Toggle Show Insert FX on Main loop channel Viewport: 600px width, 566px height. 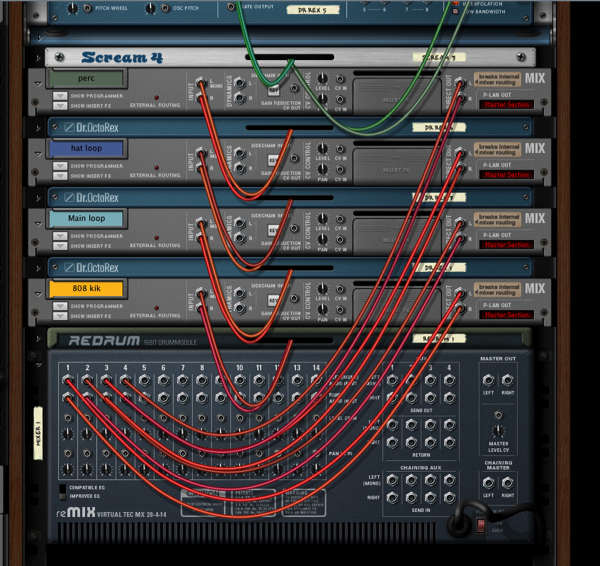coord(60,246)
